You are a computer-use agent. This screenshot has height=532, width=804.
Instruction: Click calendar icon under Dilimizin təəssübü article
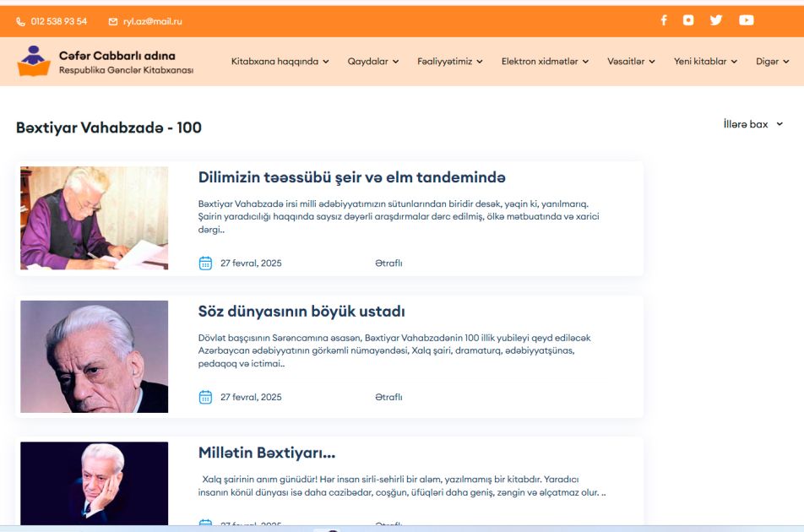tap(205, 263)
